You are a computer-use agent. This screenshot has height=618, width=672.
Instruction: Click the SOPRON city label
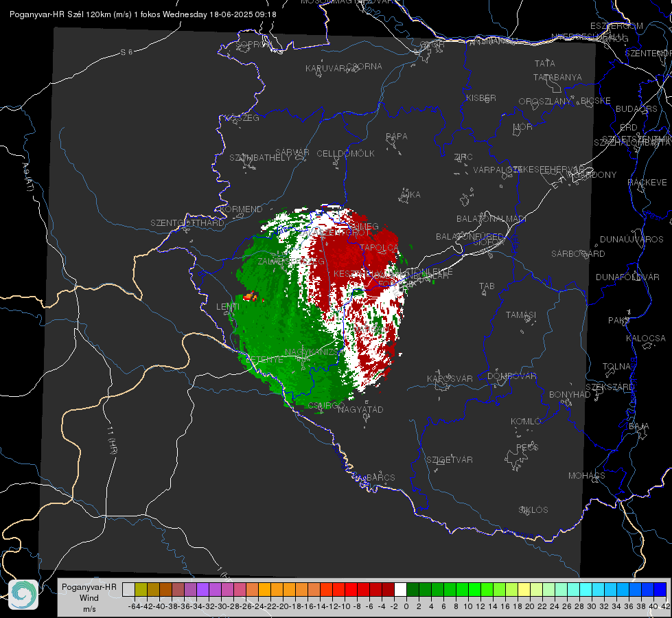click(x=254, y=44)
